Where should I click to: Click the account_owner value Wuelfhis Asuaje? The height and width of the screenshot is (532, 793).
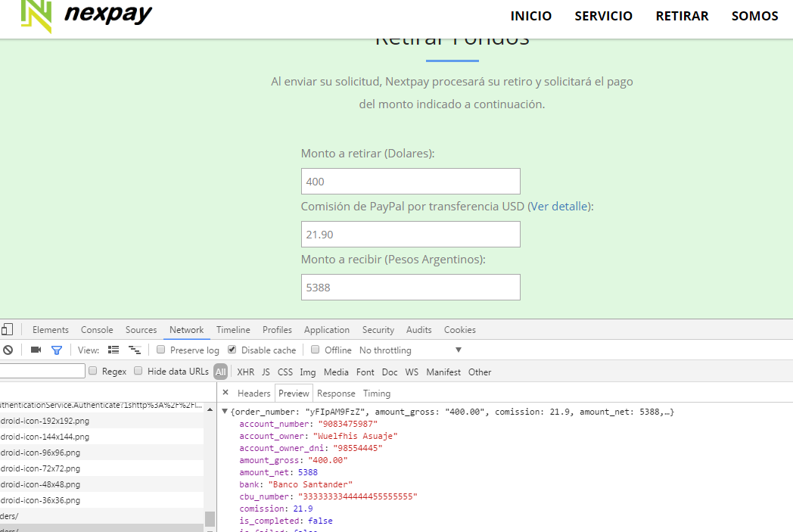click(355, 436)
